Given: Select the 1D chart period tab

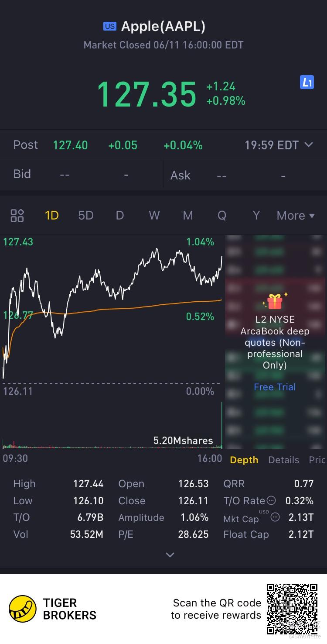Looking at the screenshot, I should pyautogui.click(x=52, y=215).
